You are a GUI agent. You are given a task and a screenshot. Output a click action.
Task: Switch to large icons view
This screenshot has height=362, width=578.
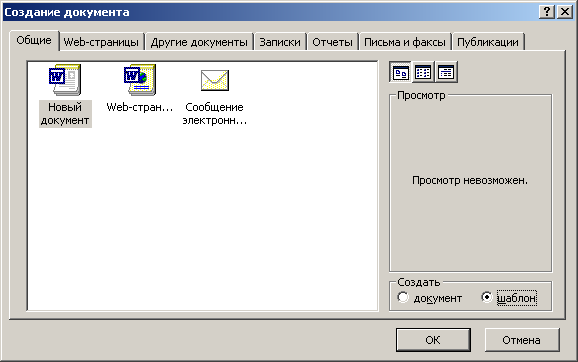[401, 72]
